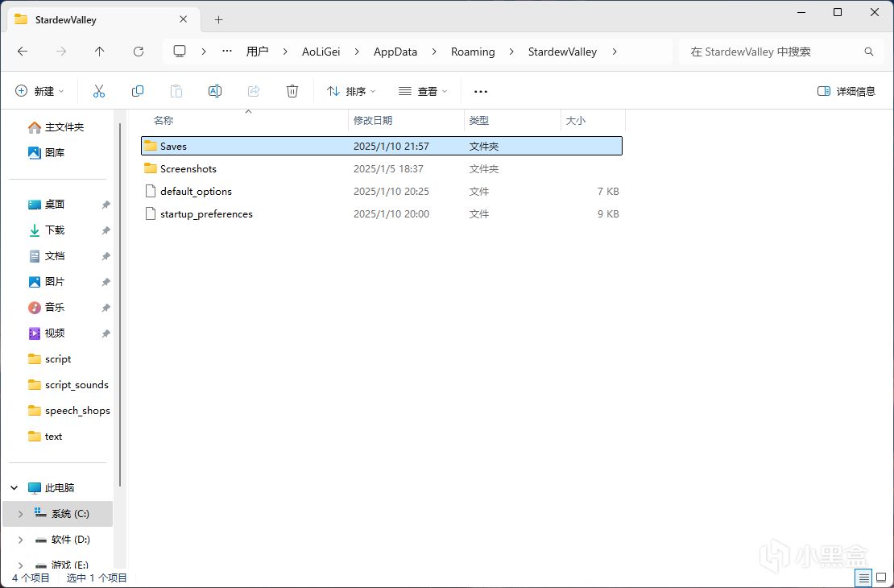Click the Cut scissors icon
894x588 pixels.
(98, 91)
